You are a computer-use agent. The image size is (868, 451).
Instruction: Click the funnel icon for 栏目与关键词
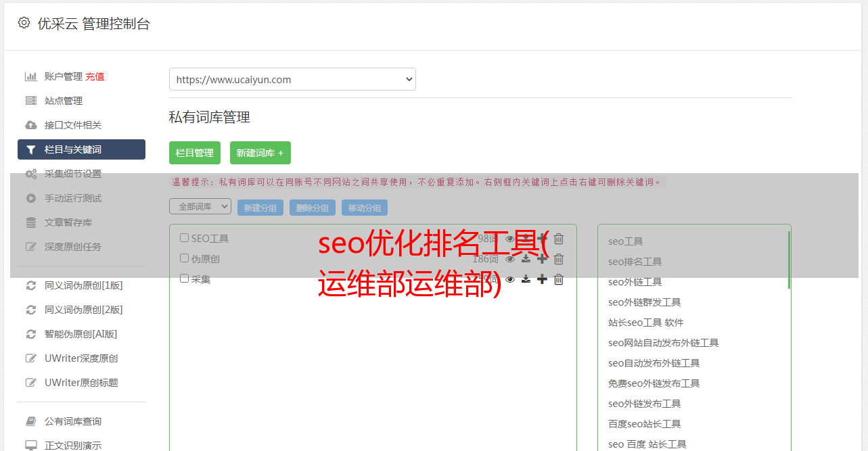click(x=31, y=149)
